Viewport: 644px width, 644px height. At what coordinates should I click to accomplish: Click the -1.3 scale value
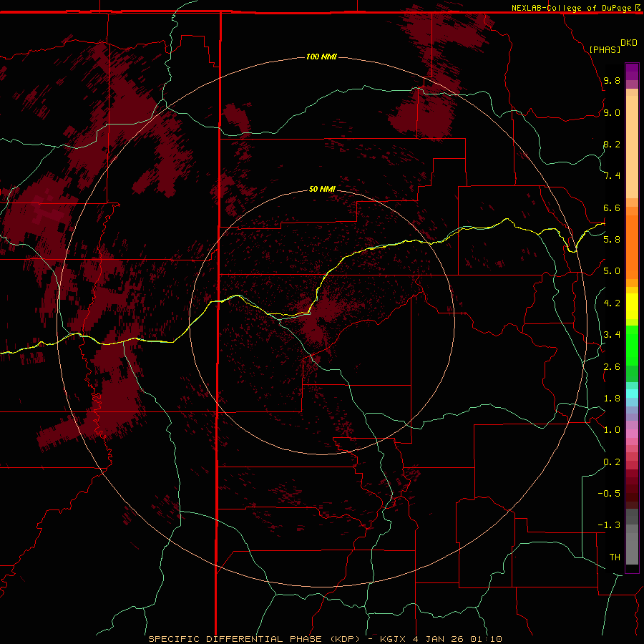tap(609, 525)
